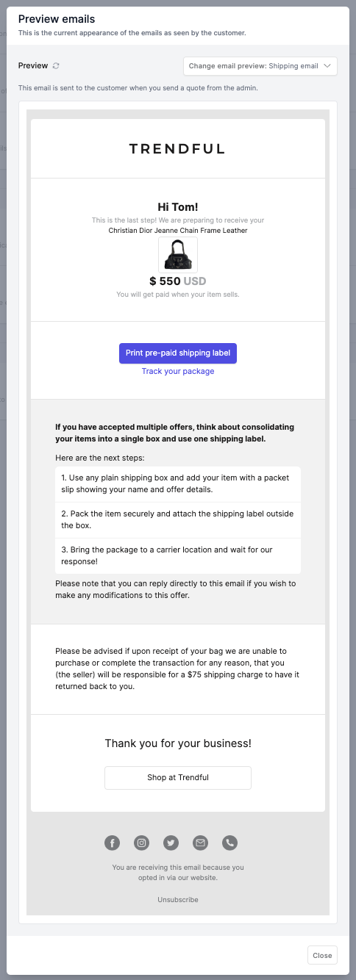The image size is (356, 980).
Task: Open the Change email preview dropdown
Action: pyautogui.click(x=260, y=66)
